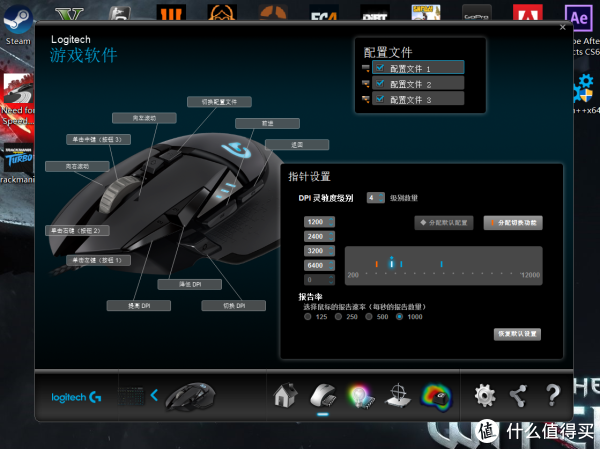Click computer icon beside 配置文件 3
600x449 pixels.
click(x=366, y=100)
